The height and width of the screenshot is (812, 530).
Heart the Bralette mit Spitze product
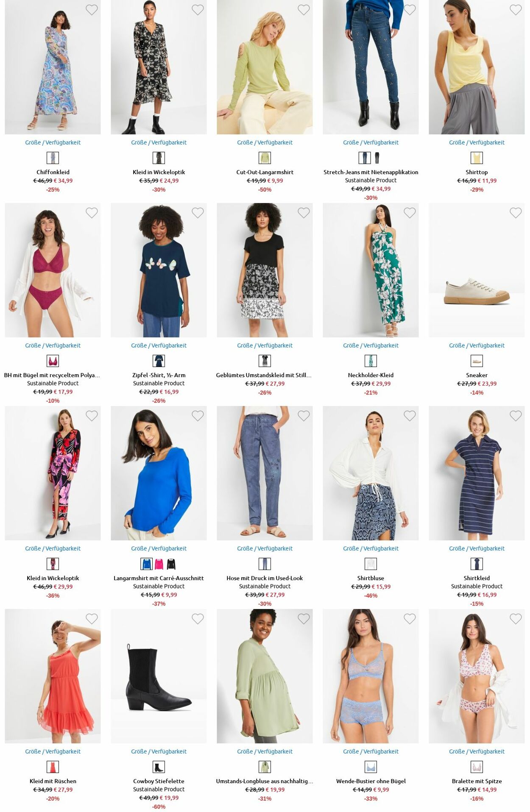click(x=516, y=619)
